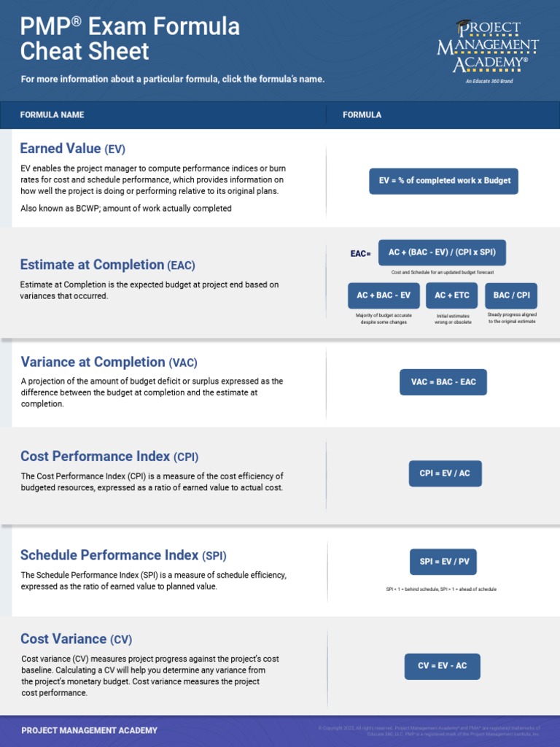Select the SPI = EV / PV box
This screenshot has width=560, height=747.
(x=443, y=562)
